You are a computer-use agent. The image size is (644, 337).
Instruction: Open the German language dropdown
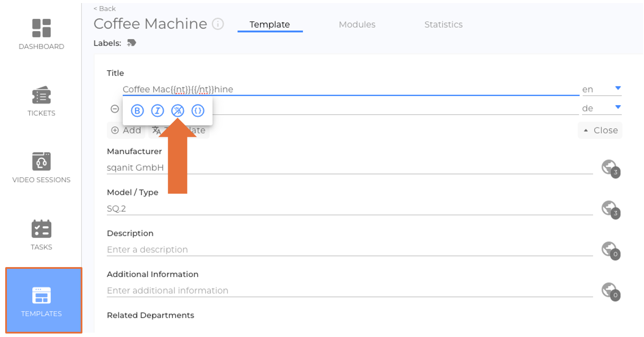click(x=618, y=108)
